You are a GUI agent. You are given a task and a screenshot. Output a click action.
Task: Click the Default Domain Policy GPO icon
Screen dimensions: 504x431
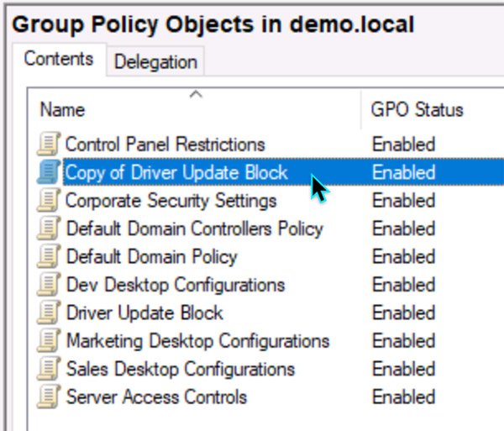pos(50,256)
